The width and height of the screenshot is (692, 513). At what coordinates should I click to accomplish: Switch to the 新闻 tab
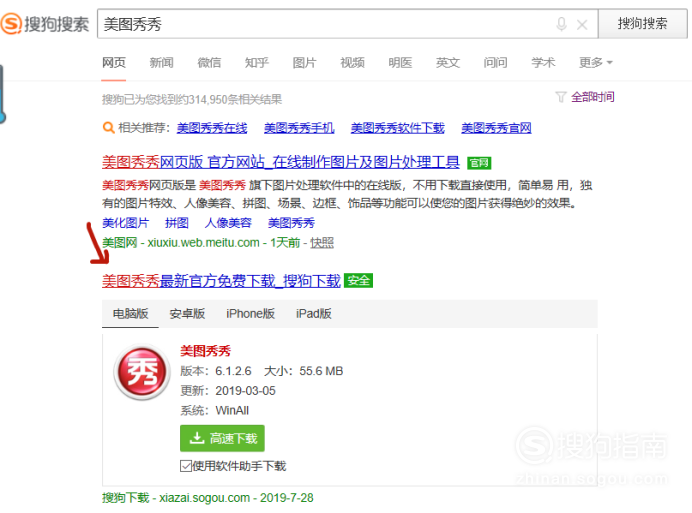[x=162, y=62]
